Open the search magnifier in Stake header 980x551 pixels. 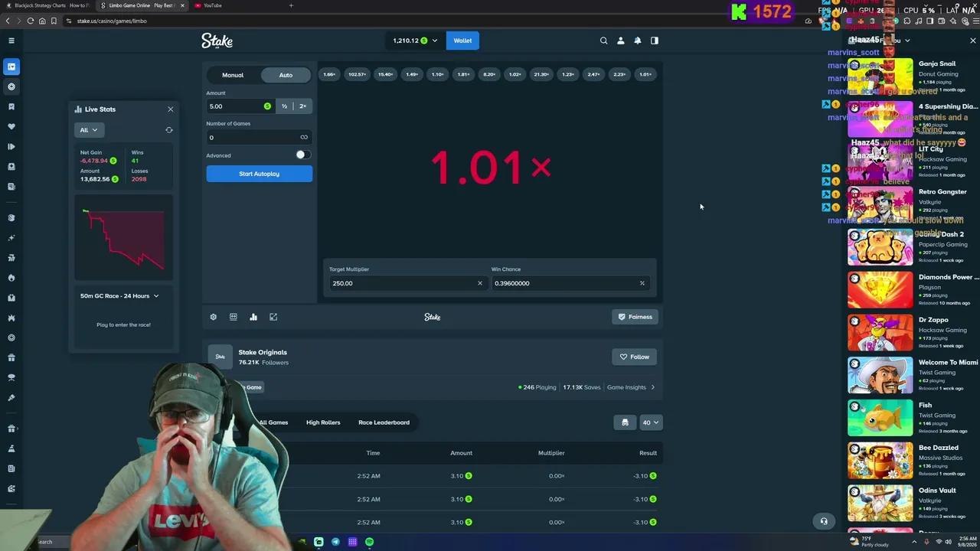[603, 41]
